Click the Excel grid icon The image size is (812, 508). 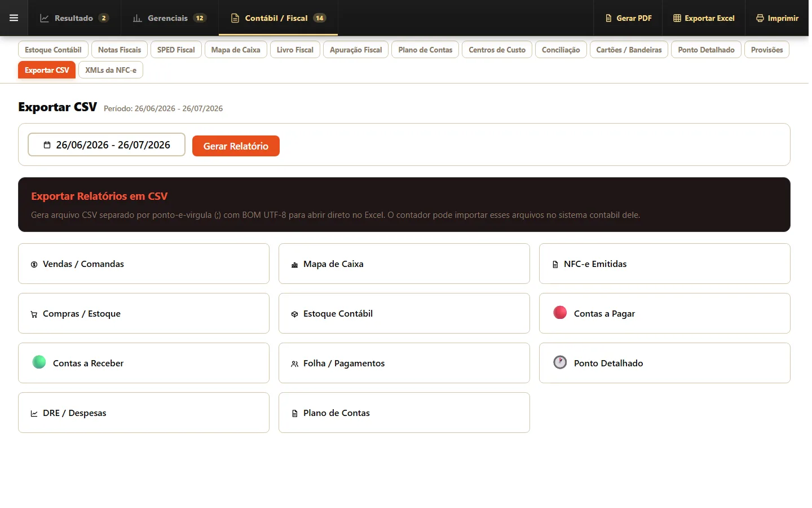(677, 18)
